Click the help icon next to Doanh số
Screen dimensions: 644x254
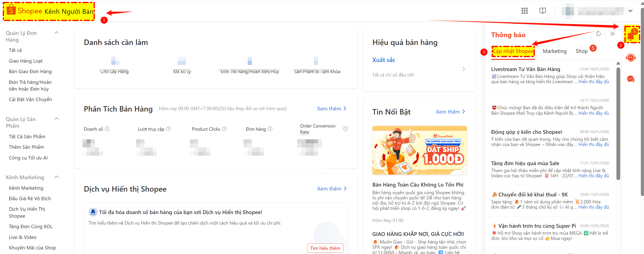tap(107, 129)
